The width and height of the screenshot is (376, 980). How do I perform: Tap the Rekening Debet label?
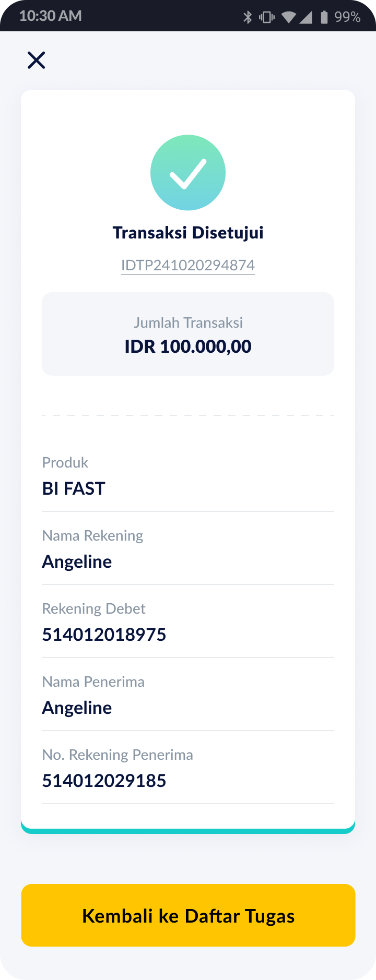93,608
